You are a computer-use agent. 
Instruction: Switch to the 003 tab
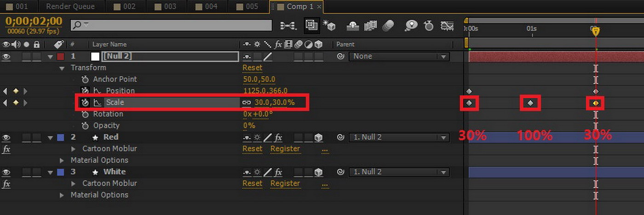tap(166, 6)
